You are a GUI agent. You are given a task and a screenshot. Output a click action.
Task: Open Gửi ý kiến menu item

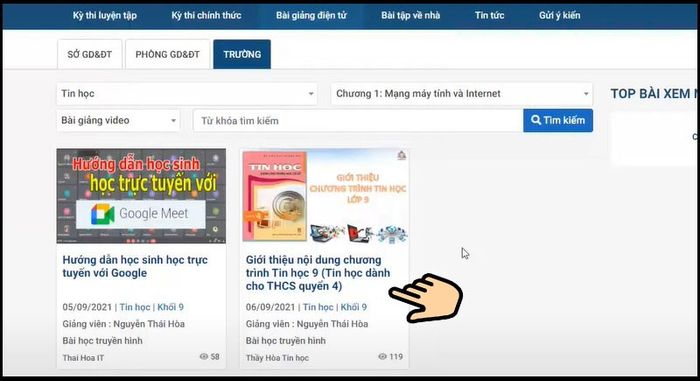point(559,15)
